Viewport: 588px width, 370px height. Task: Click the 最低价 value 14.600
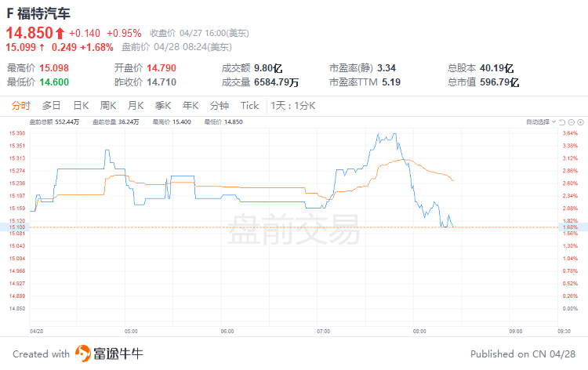[x=54, y=82]
